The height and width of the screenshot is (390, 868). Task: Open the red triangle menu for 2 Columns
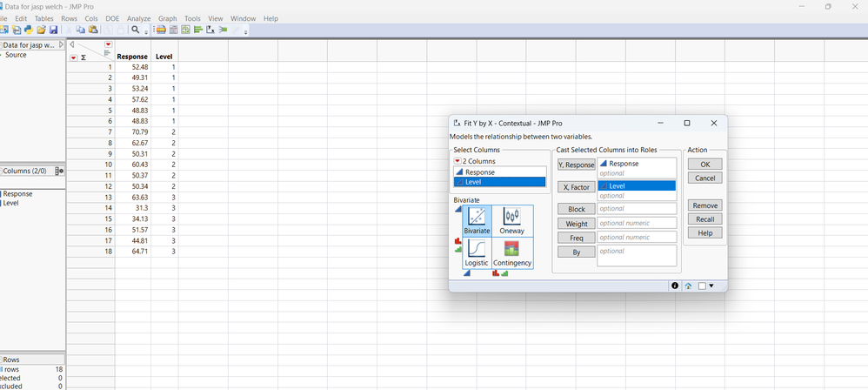(457, 161)
